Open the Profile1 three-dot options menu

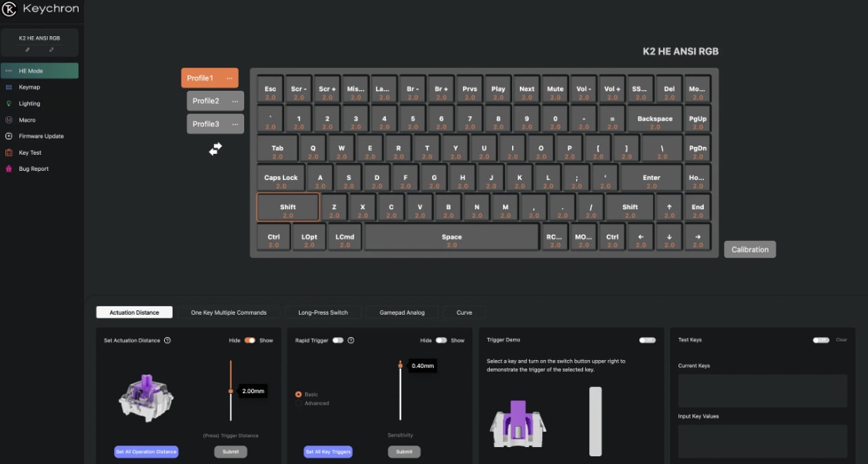pos(230,78)
